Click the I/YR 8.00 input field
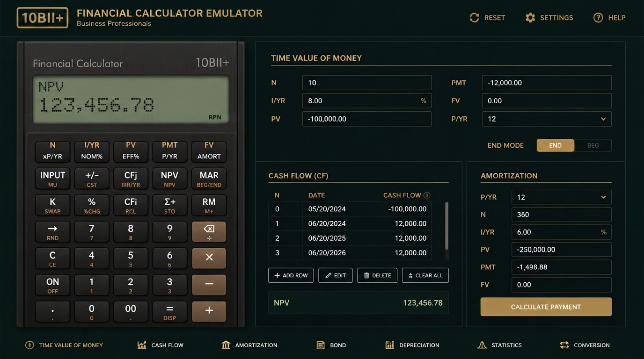Screen dimensions: 644x359 pos(367,101)
